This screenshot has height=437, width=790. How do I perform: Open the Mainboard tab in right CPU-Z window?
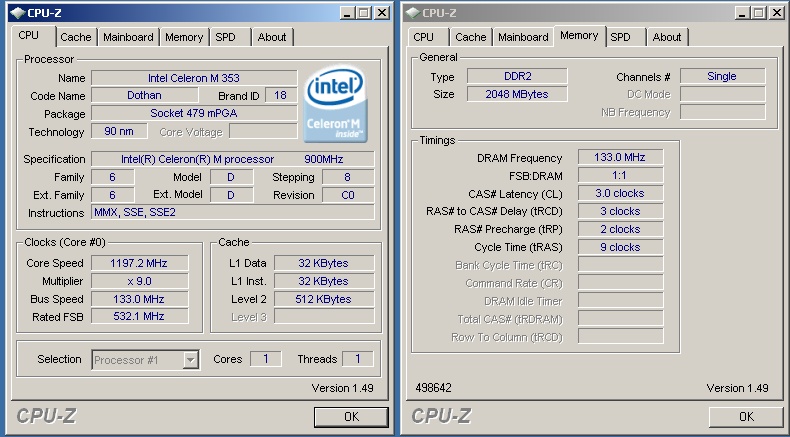pos(523,37)
